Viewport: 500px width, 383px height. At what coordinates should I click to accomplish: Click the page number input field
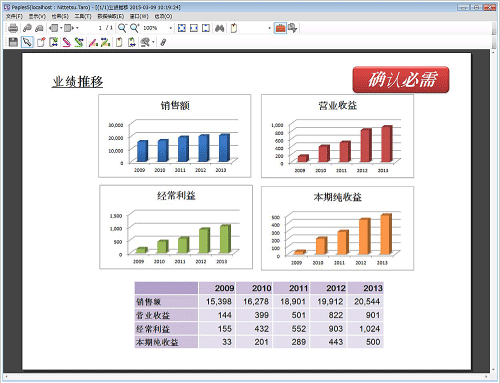coord(100,28)
